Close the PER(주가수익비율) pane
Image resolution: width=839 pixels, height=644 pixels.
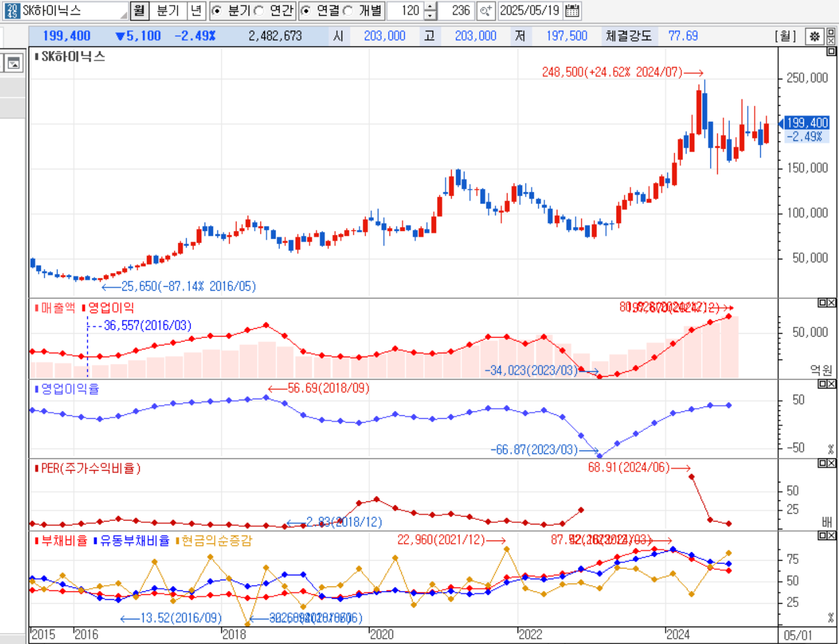831,463
